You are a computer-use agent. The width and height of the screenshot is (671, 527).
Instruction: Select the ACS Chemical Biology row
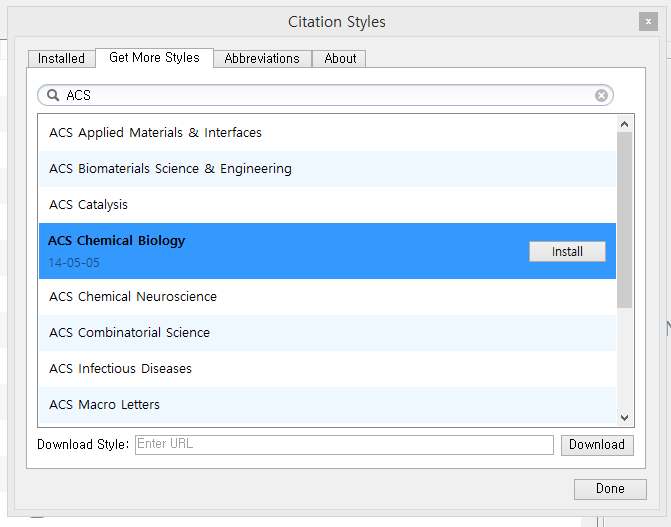327,251
